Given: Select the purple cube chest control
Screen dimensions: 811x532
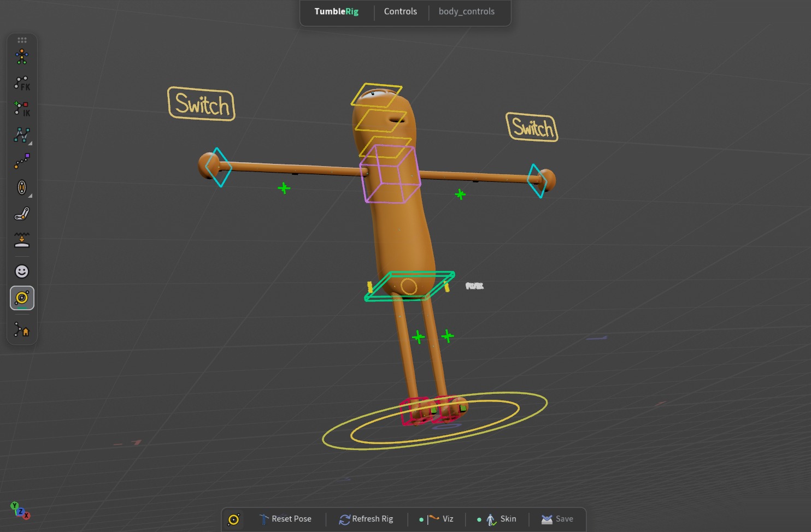Looking at the screenshot, I should [390, 174].
